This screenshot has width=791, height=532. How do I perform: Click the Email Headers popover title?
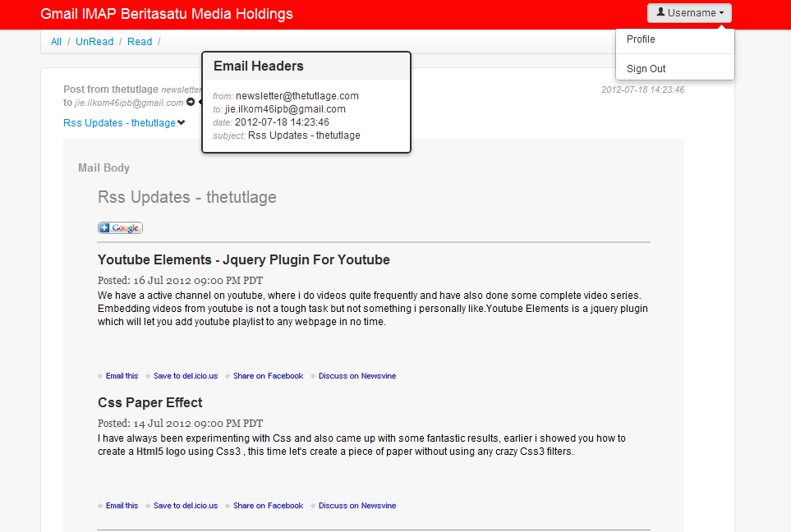click(258, 66)
